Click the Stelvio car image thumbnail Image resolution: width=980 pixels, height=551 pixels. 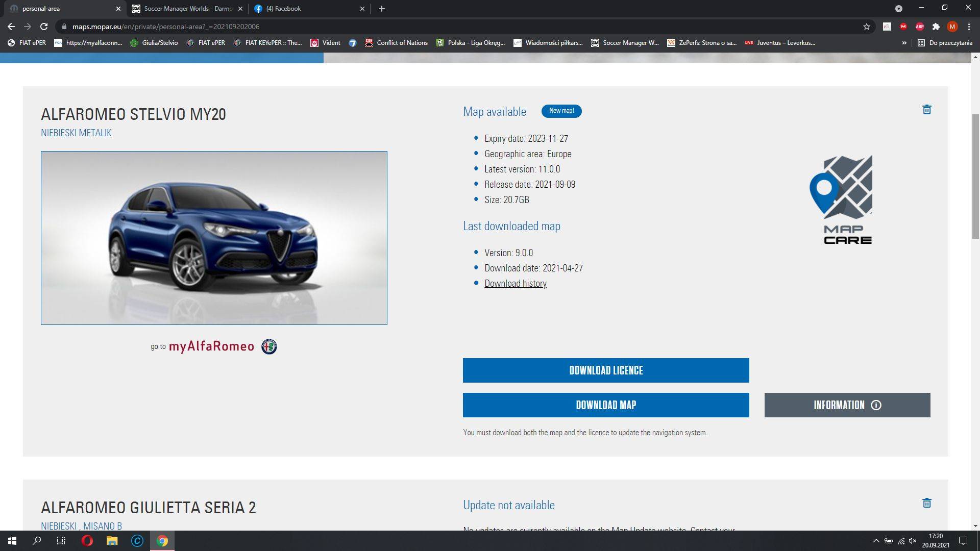coord(214,238)
